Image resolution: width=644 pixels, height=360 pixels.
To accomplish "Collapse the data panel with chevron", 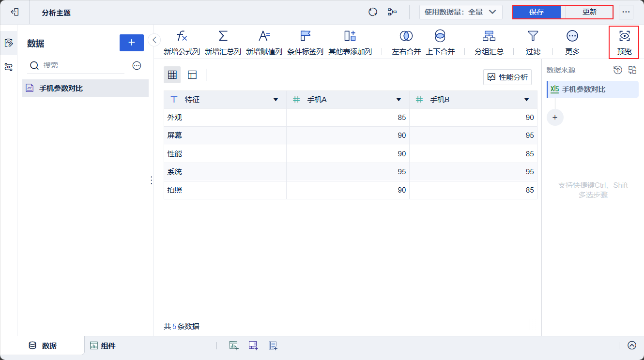I will pos(154,40).
